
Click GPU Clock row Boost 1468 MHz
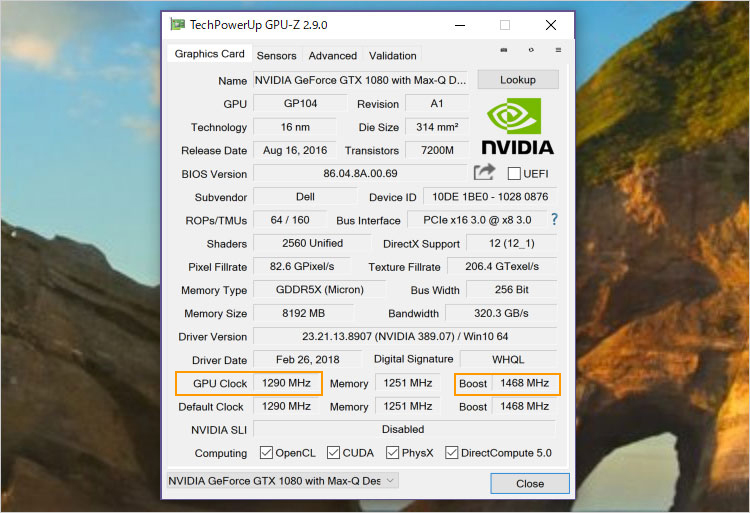(x=524, y=383)
